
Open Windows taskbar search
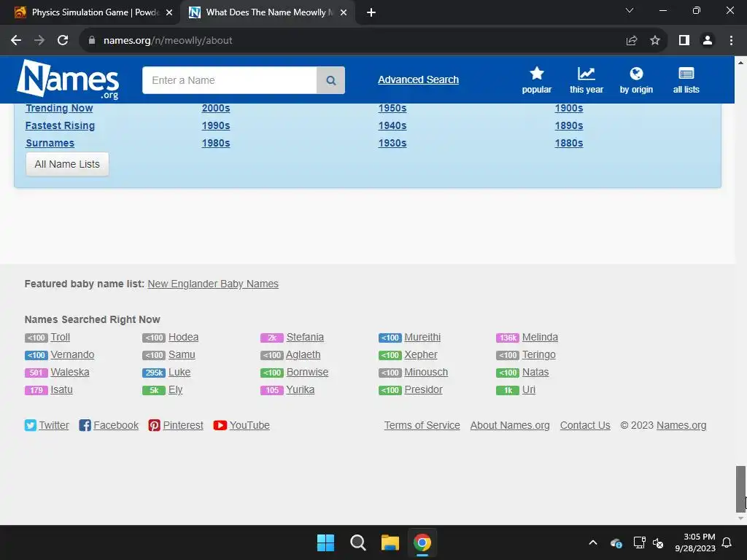tap(357, 542)
